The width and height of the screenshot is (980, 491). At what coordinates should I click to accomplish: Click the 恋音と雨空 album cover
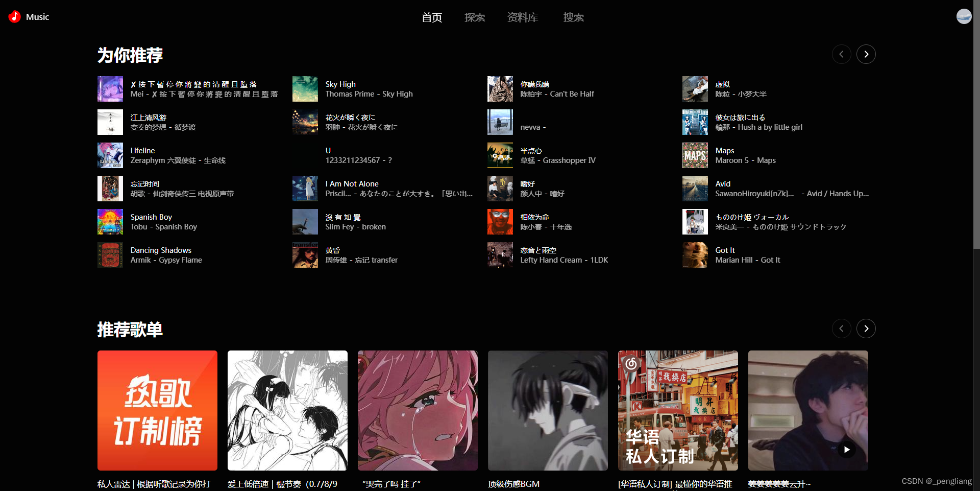(x=500, y=255)
